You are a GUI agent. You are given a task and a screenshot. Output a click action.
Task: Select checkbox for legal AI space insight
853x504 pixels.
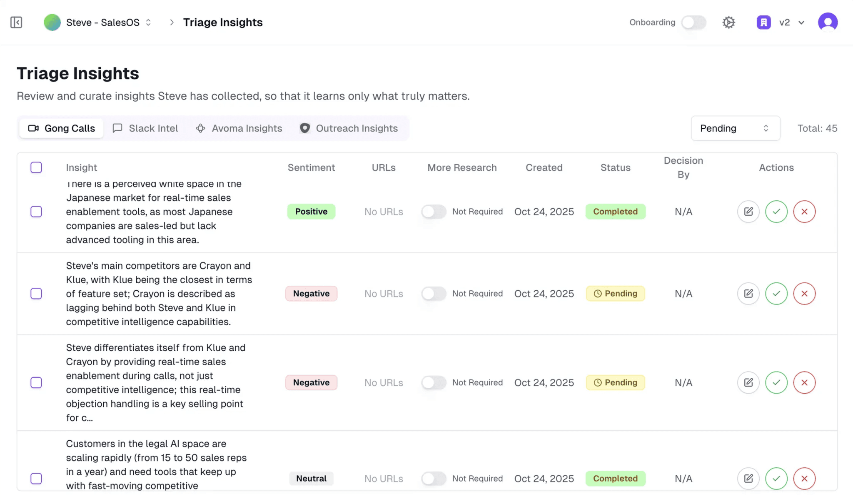(x=36, y=478)
